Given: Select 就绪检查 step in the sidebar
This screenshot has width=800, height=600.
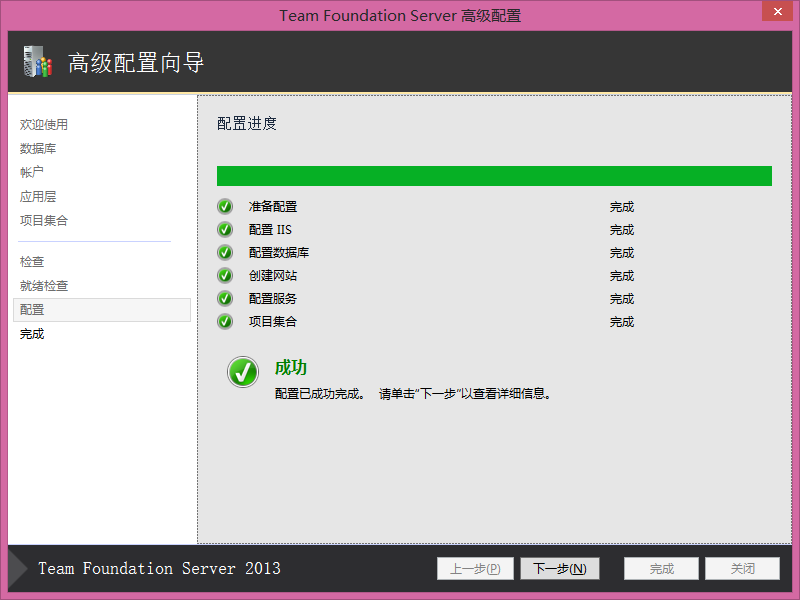Looking at the screenshot, I should [x=44, y=286].
